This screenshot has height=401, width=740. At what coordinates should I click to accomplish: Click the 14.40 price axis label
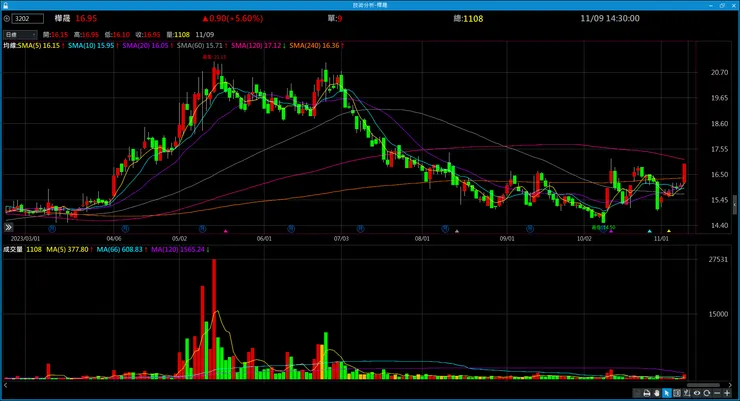click(719, 226)
